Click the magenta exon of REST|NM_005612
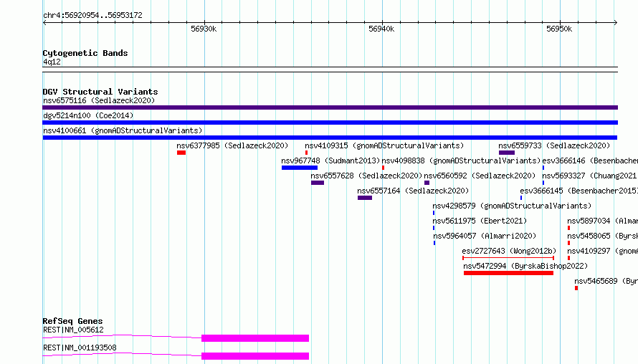This screenshot has width=638, height=364. (255, 338)
